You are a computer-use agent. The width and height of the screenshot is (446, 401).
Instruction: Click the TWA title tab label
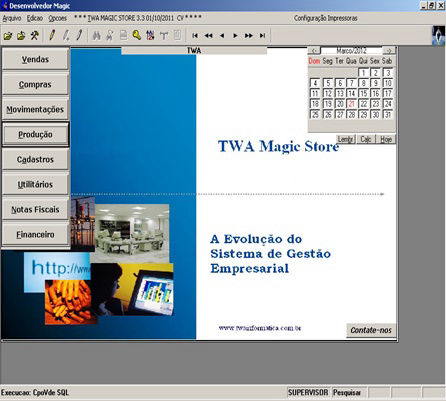point(194,51)
